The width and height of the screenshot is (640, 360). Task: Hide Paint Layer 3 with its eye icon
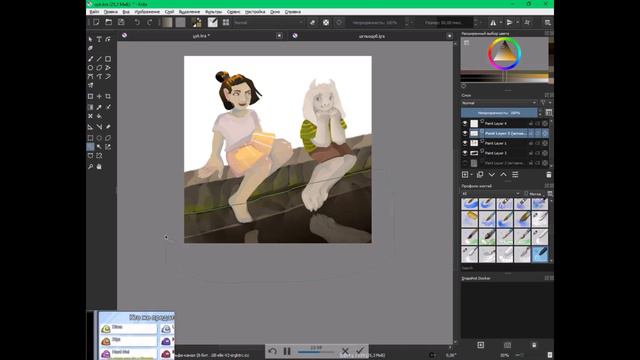tap(465, 153)
